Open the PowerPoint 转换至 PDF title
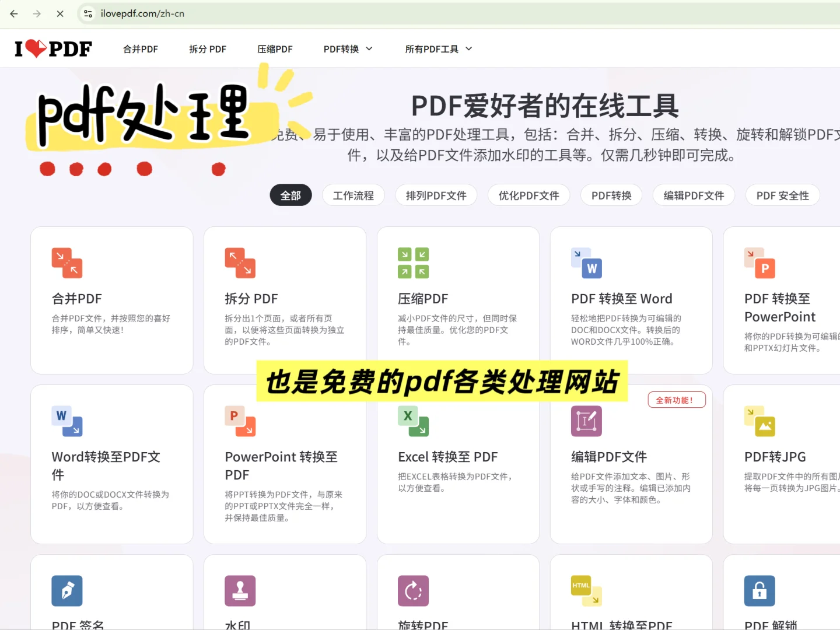The height and width of the screenshot is (630, 840). coord(281,466)
